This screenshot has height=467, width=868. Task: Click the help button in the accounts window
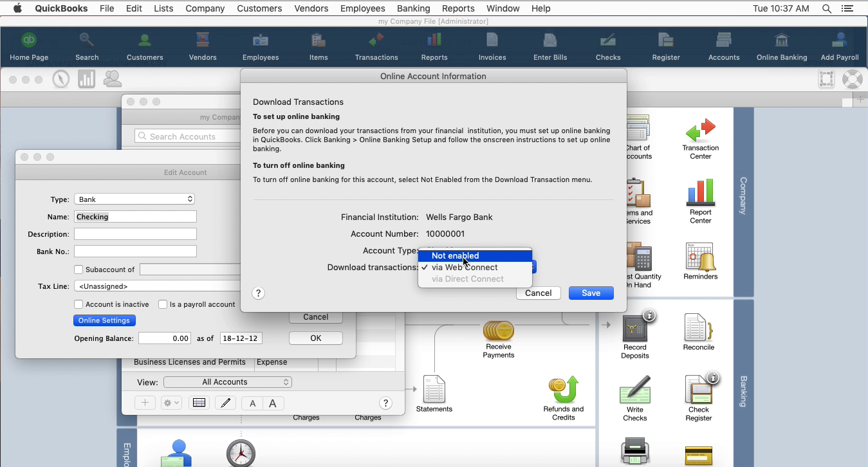coord(385,403)
